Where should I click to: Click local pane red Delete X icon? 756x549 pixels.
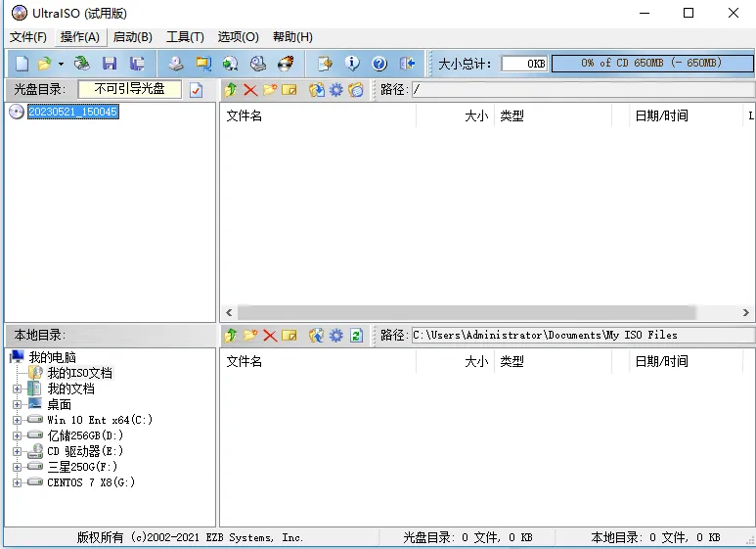pos(270,336)
